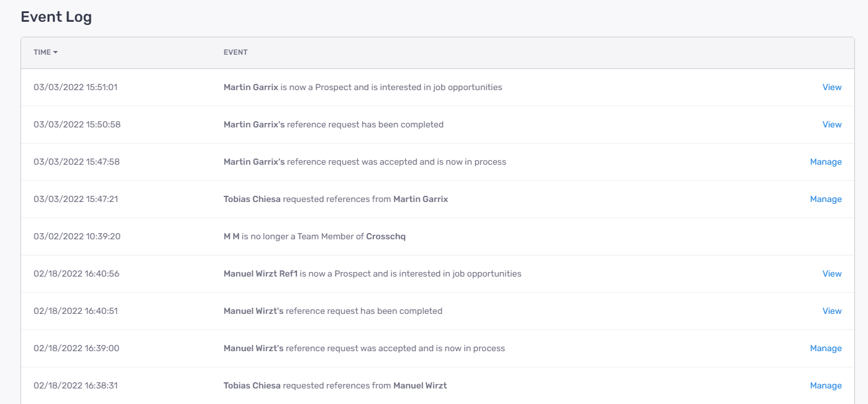Image resolution: width=868 pixels, height=404 pixels.
Task: Click the sort arrow next to TIME
Action: [55, 52]
